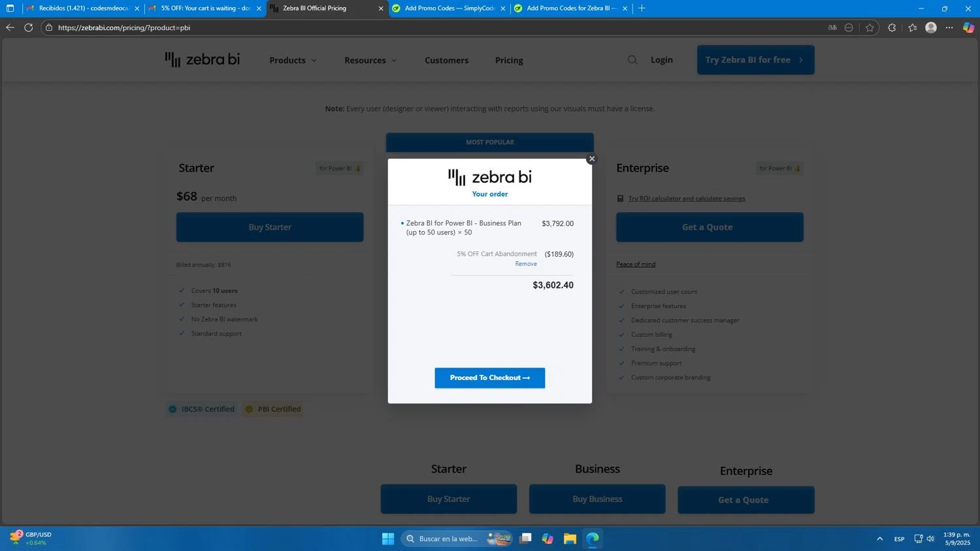This screenshot has width=980, height=551.
Task: Click bottom Buy Starter button
Action: (449, 499)
